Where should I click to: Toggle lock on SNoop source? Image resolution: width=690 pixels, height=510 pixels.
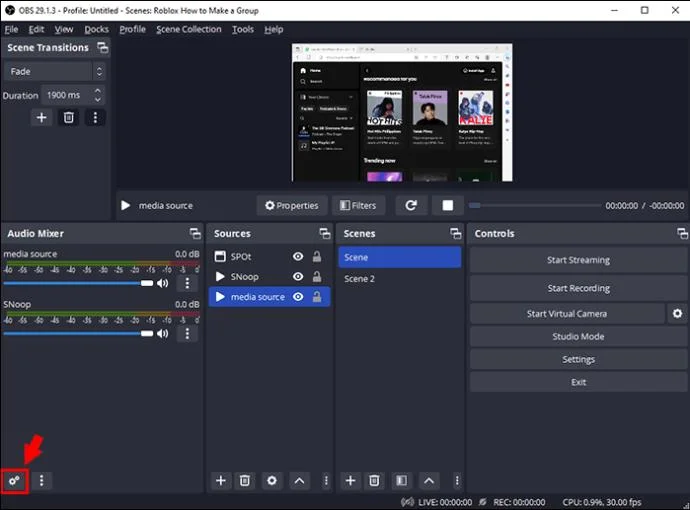[316, 276]
